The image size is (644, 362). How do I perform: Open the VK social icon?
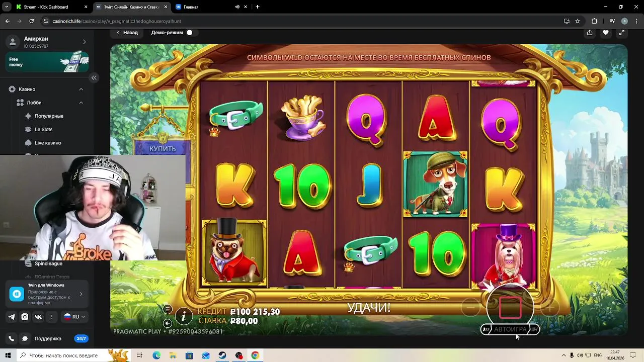tap(38, 317)
